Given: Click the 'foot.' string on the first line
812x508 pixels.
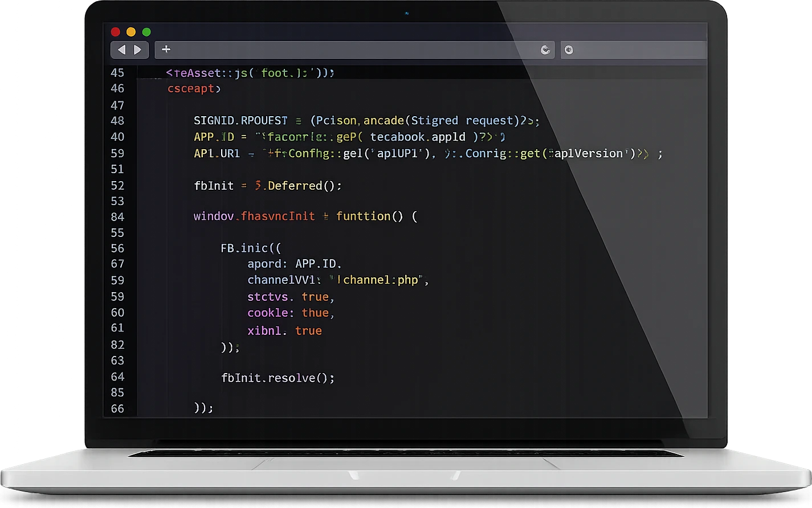Looking at the screenshot, I should point(277,73).
